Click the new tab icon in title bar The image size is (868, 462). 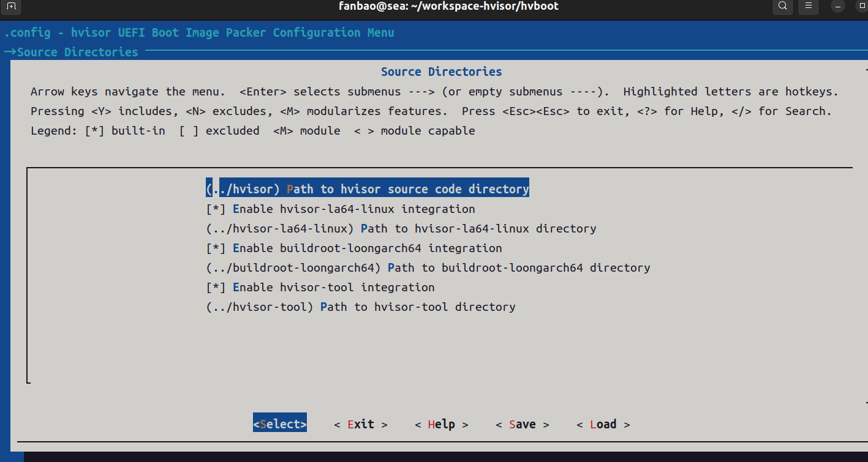click(12, 6)
